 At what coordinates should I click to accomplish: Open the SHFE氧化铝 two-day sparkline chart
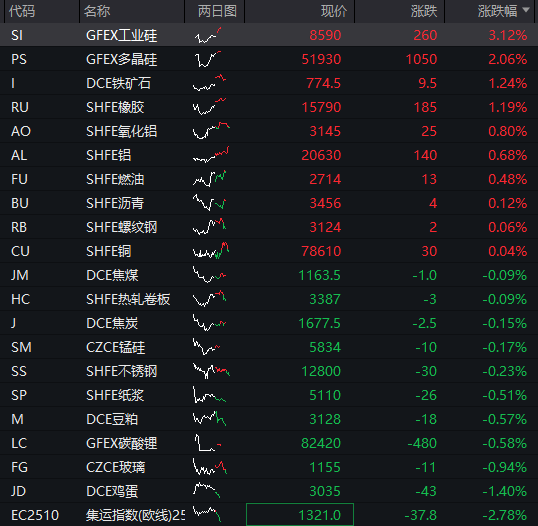[211, 131]
